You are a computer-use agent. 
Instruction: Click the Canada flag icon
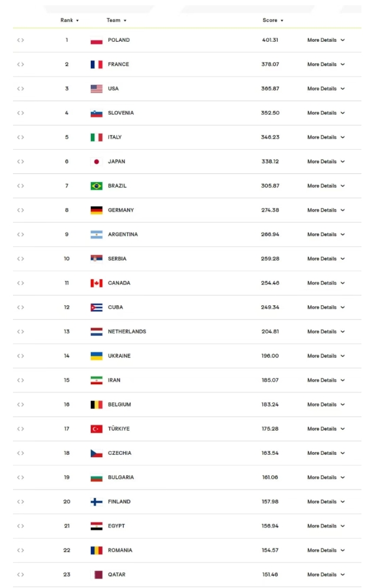click(x=97, y=283)
